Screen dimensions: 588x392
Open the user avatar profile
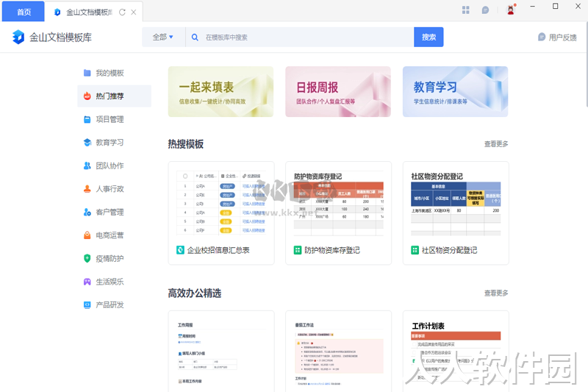pyautogui.click(x=511, y=10)
